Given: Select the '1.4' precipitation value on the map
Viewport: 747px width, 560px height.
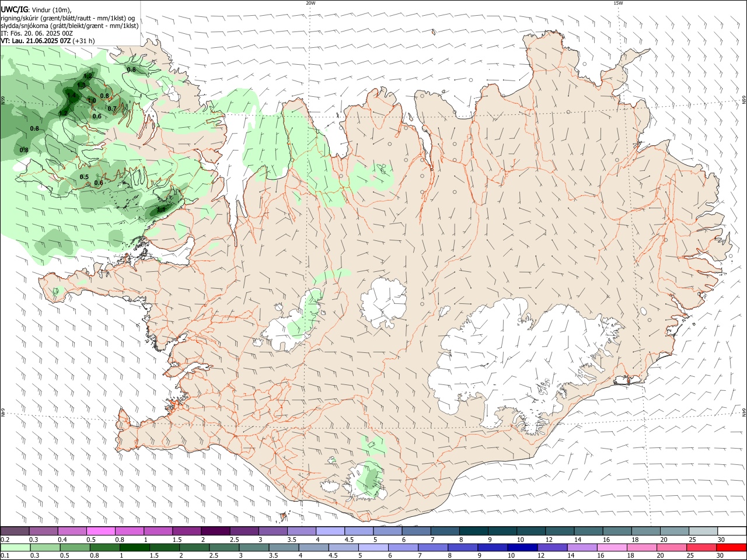Looking at the screenshot, I should 71,95.
